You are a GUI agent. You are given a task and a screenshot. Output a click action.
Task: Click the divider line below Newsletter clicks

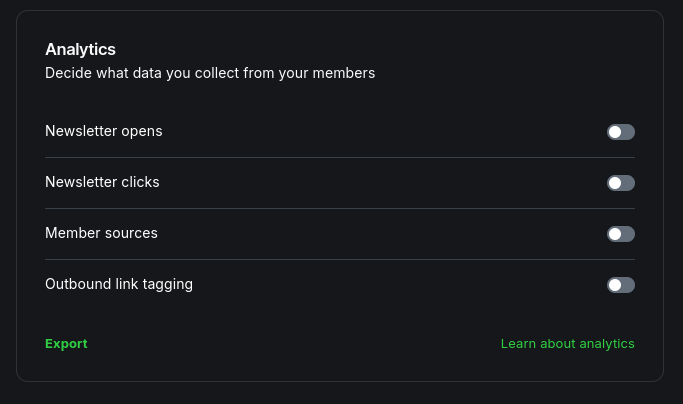pyautogui.click(x=340, y=208)
